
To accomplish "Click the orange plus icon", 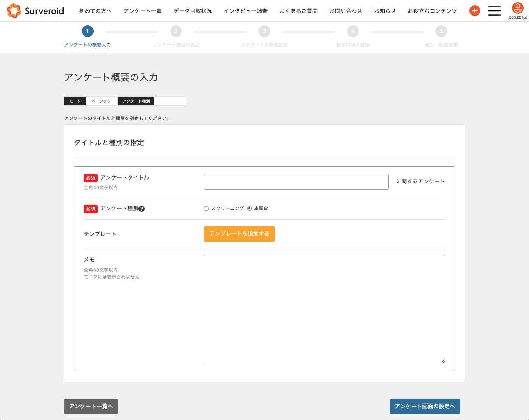I will pyautogui.click(x=475, y=11).
